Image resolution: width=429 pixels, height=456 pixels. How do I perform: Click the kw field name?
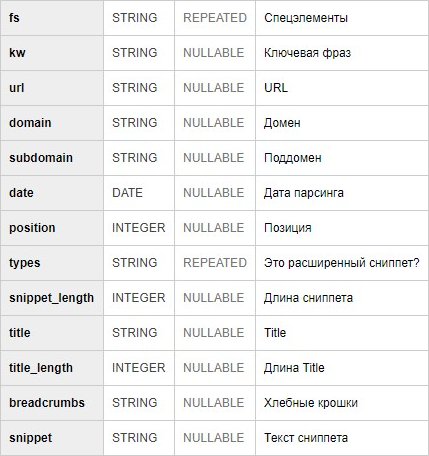(x=17, y=53)
